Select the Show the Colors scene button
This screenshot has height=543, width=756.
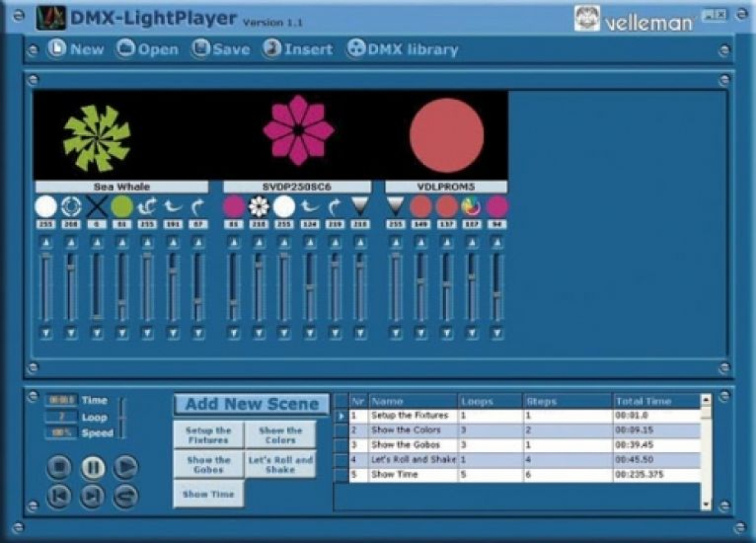(x=280, y=435)
